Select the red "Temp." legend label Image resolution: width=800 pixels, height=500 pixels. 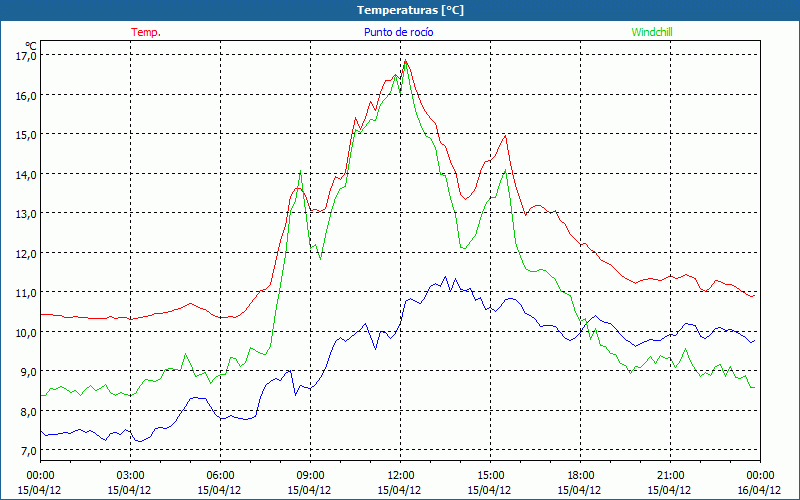coord(146,32)
